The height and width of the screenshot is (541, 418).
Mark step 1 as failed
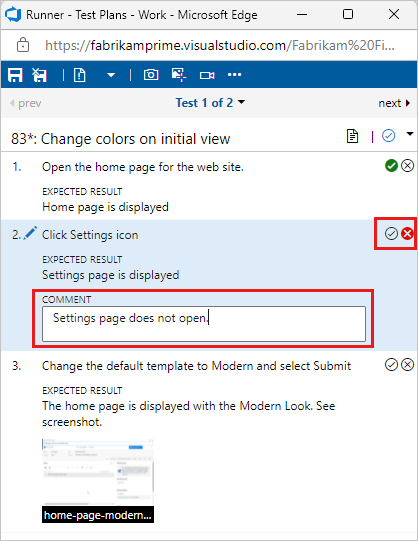(408, 166)
